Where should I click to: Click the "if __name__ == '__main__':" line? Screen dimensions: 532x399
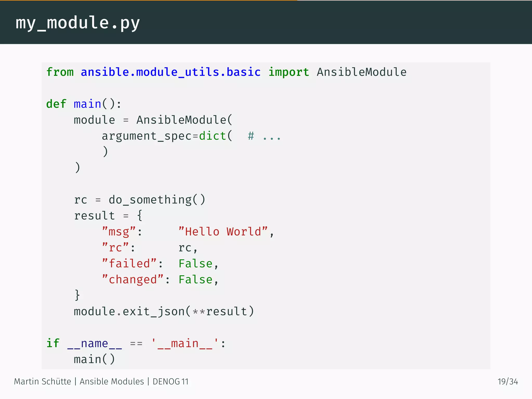pyautogui.click(x=136, y=343)
